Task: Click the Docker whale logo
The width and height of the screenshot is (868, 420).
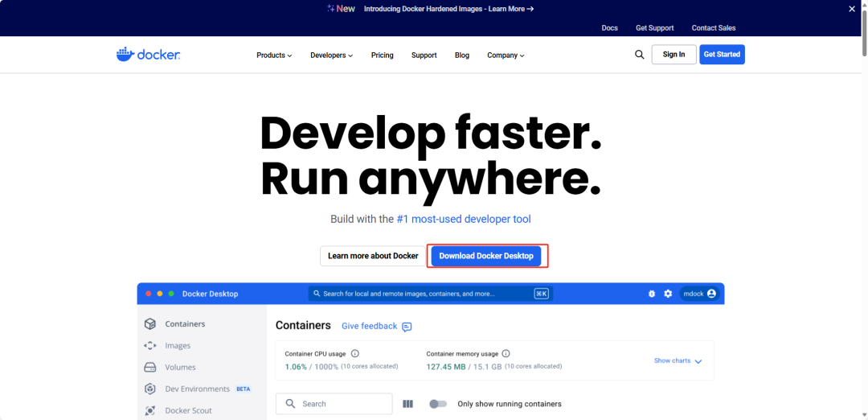Action: coord(148,54)
